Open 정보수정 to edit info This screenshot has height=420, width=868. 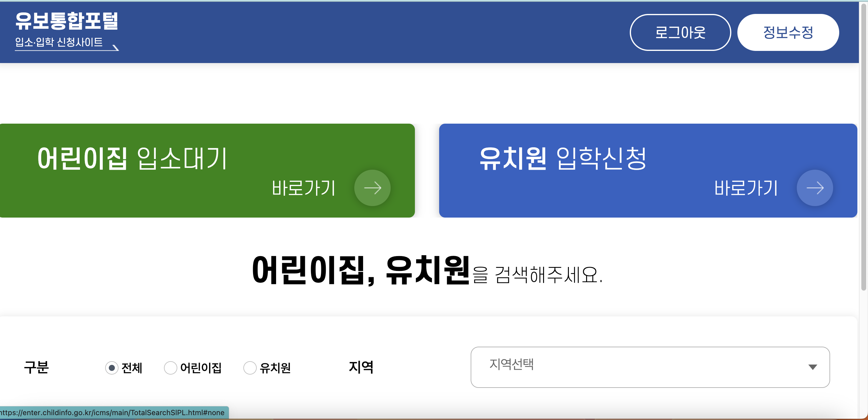(788, 33)
